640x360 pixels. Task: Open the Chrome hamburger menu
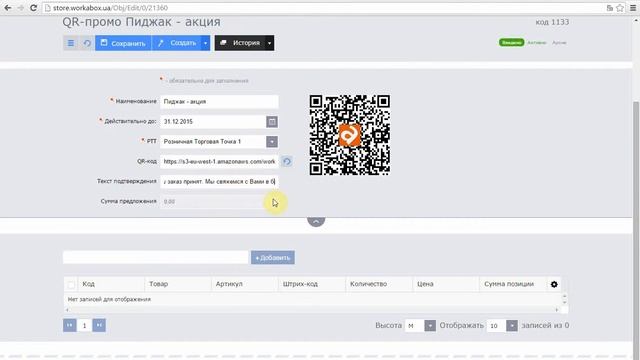coord(633,8)
